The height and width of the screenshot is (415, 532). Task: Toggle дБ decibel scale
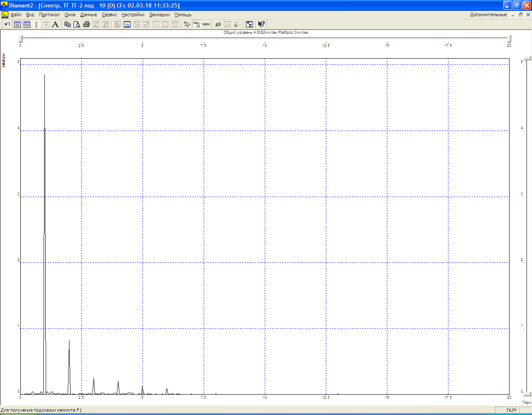pos(218,25)
